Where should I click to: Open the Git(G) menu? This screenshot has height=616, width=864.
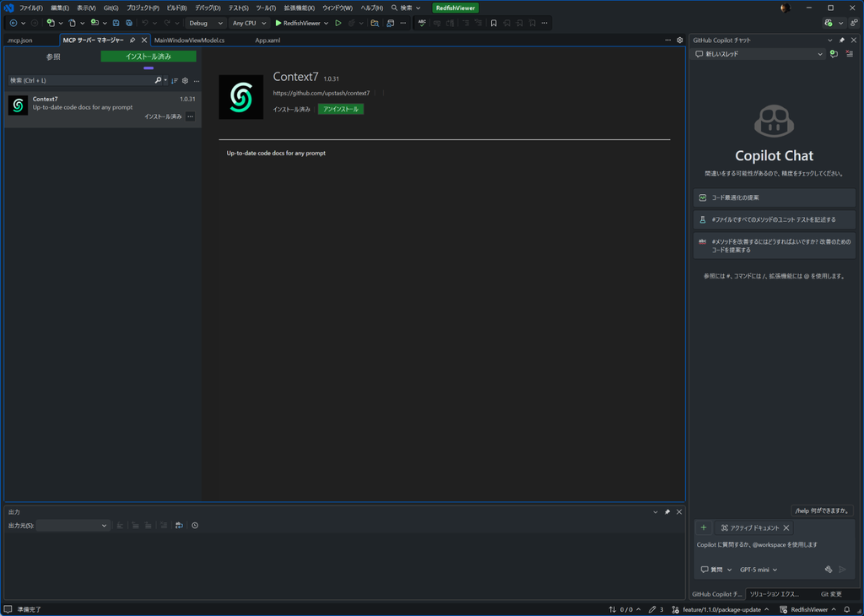pos(111,8)
